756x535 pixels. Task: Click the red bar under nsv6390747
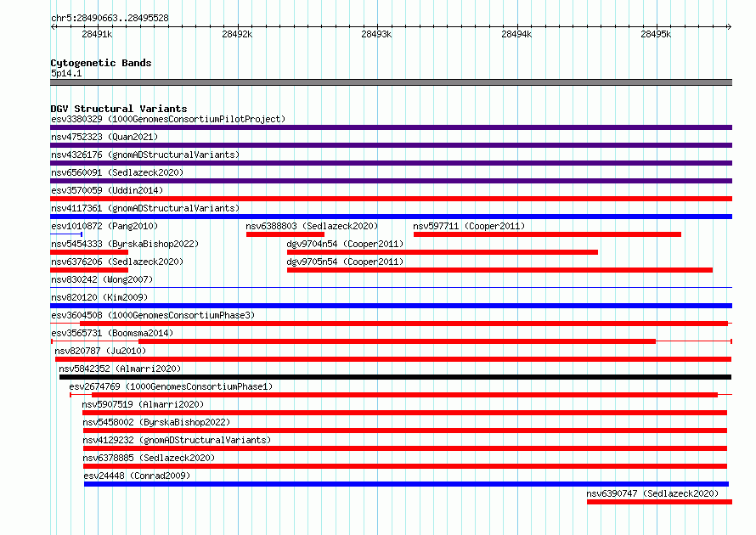coord(659,502)
